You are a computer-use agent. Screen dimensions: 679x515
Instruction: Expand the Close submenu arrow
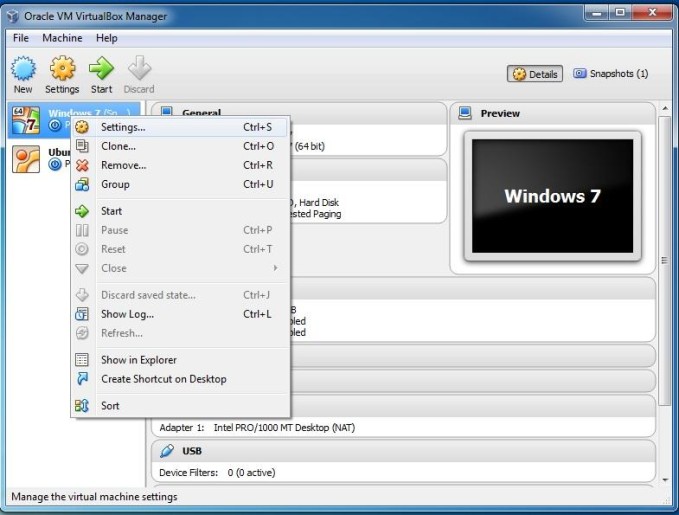pos(275,268)
